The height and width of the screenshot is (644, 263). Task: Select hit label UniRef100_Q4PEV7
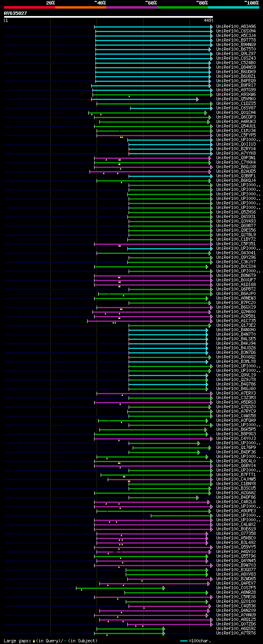tap(236, 583)
